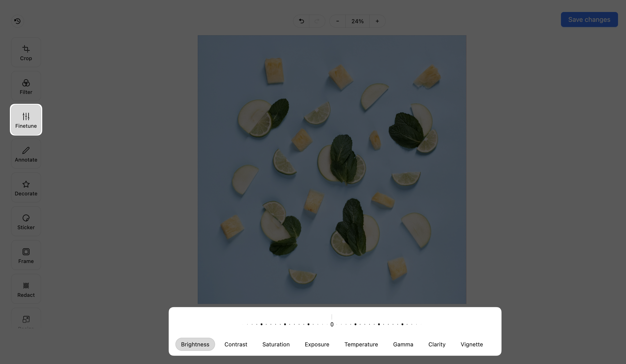Choose the Temperature adjustment
Viewport: 626px width, 364px height.
click(x=361, y=344)
